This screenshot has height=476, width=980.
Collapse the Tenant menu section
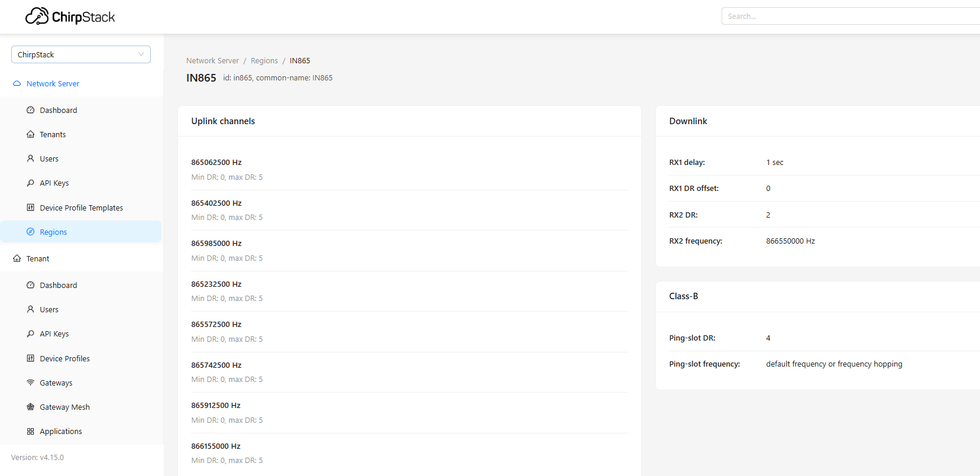click(38, 259)
